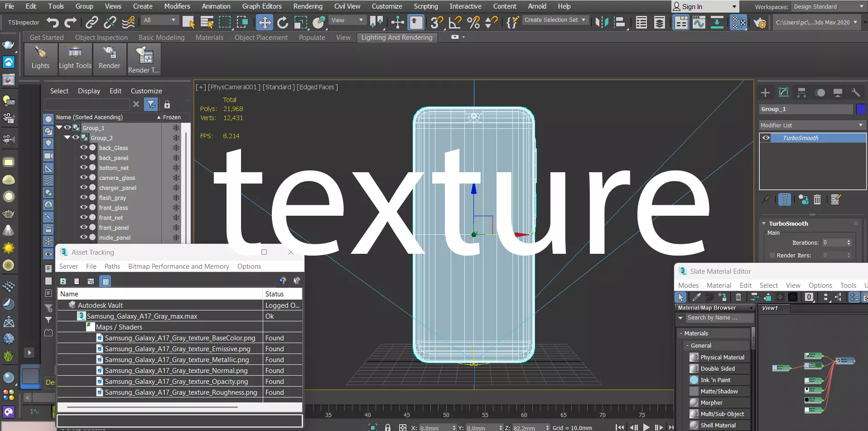The image size is (868, 431).
Task: Open the View reference coordinate dropdown
Action: [347, 20]
